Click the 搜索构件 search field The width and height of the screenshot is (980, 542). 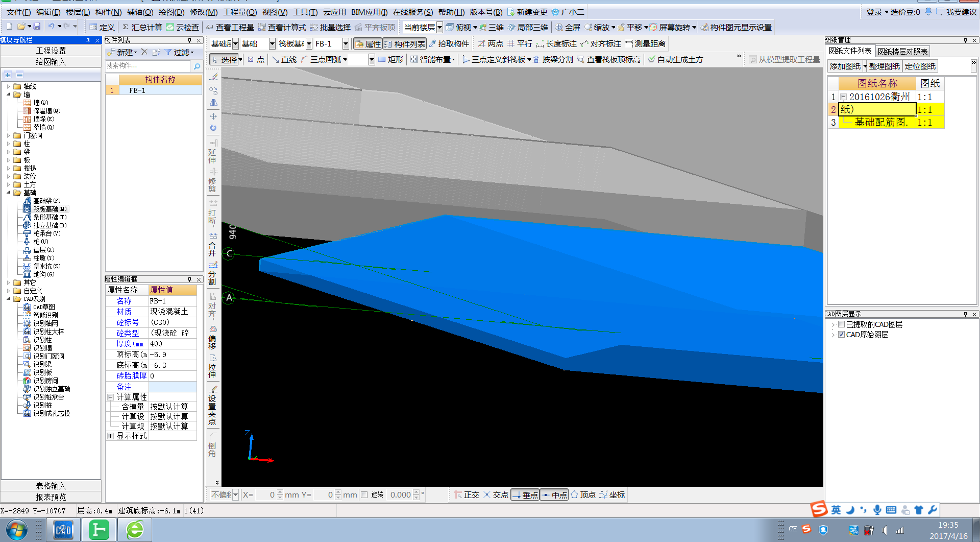[x=148, y=66]
